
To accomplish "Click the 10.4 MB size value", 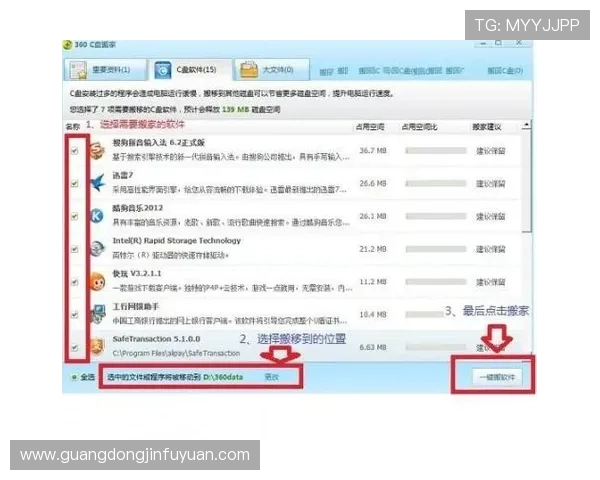I will pos(373,315).
